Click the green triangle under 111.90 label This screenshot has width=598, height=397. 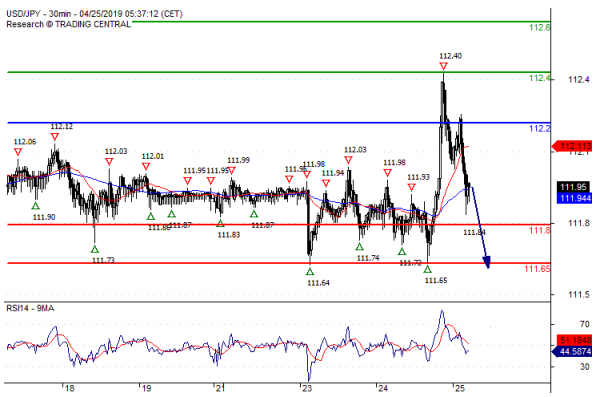[35, 206]
